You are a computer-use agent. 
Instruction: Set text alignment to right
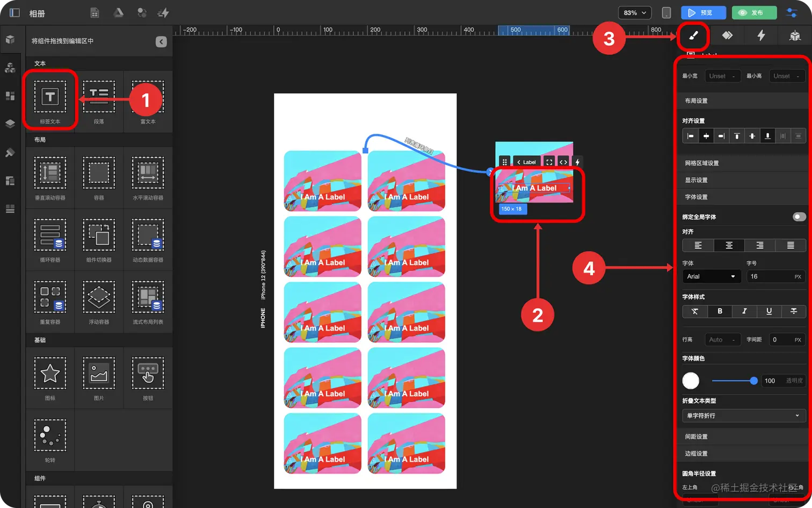click(760, 246)
